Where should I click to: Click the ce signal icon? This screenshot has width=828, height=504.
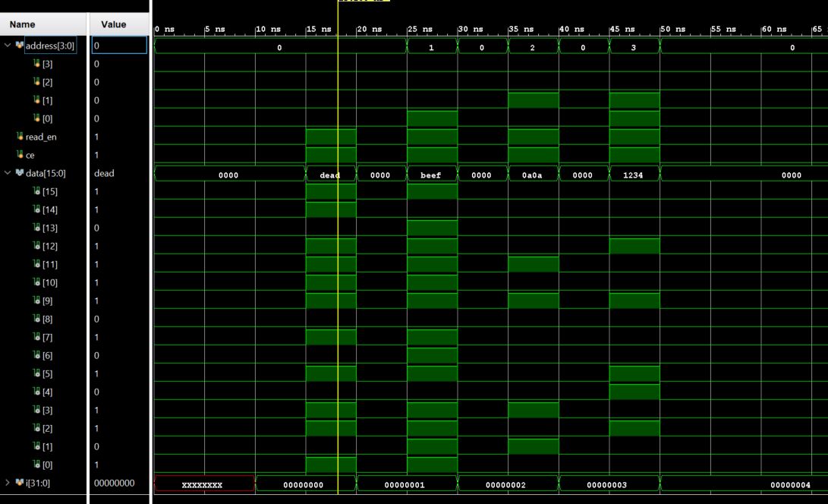pos(20,155)
